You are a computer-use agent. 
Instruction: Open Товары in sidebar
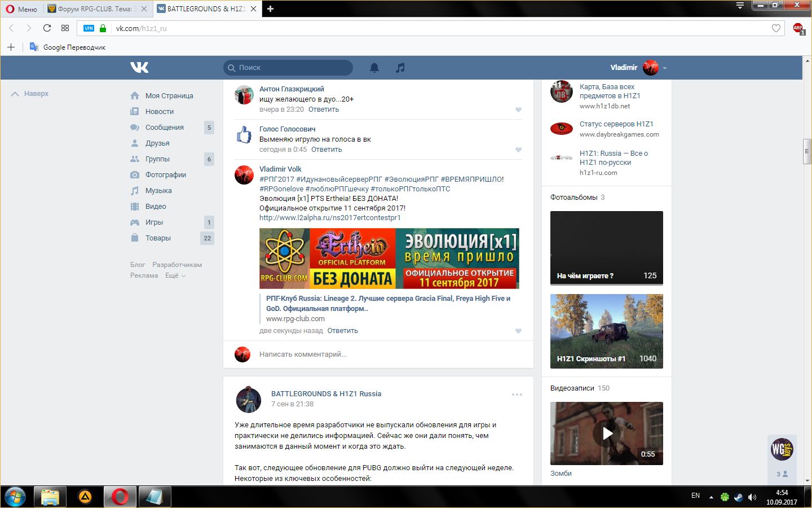pos(158,238)
